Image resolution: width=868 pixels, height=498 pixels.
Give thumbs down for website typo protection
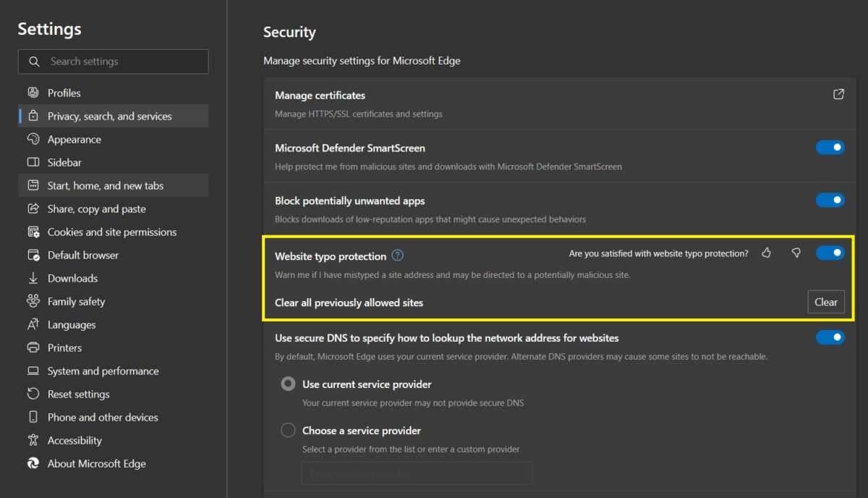796,253
